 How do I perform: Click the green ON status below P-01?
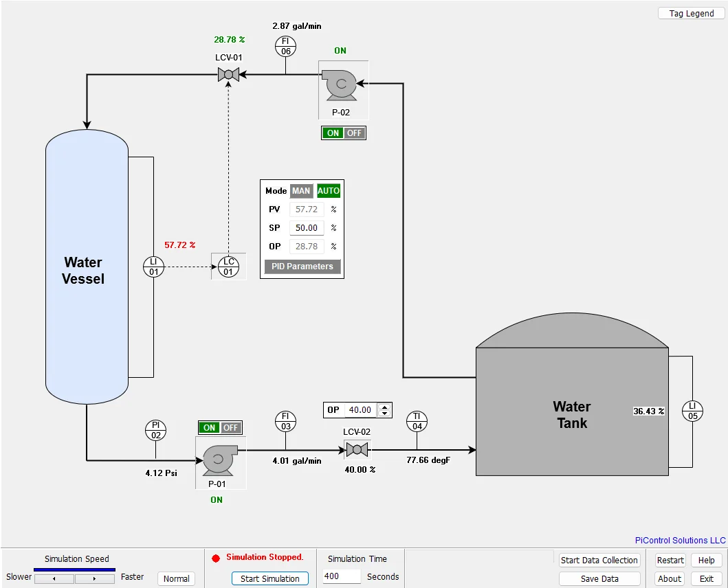click(217, 500)
